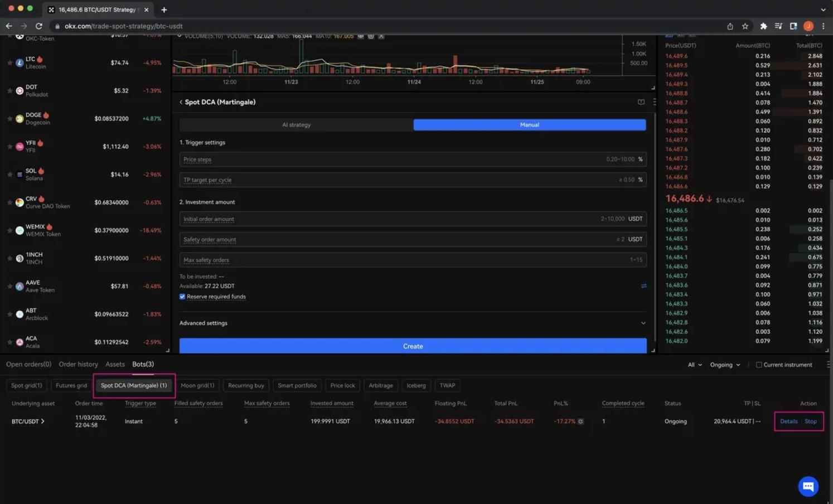
Task: Open the browser extensions puzzle icon
Action: click(763, 26)
